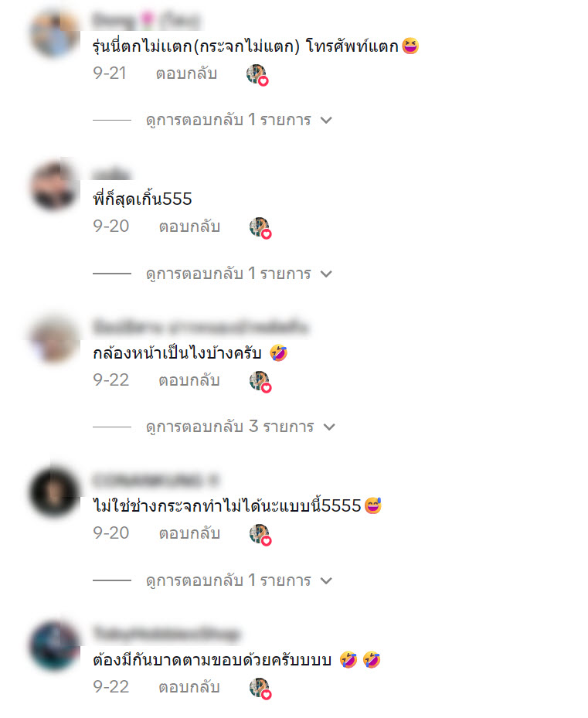Click creator-liked badge under พี่ก็สุดเกิ้น555

[x=260, y=228]
